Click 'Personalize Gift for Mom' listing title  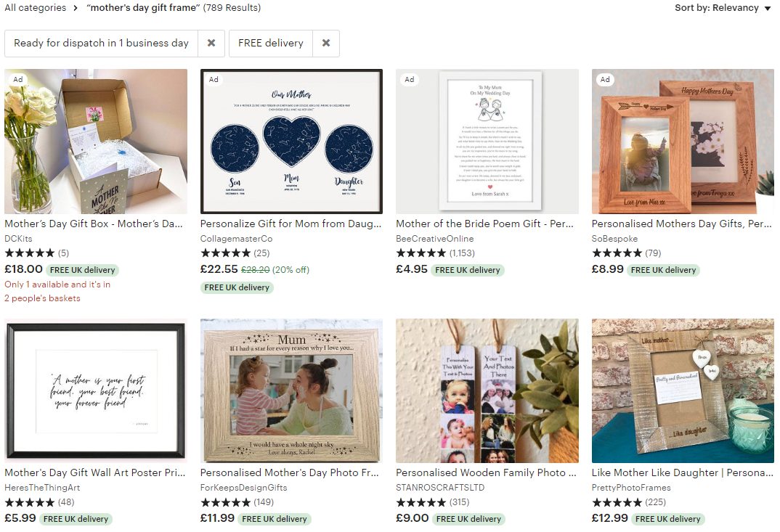coord(291,224)
